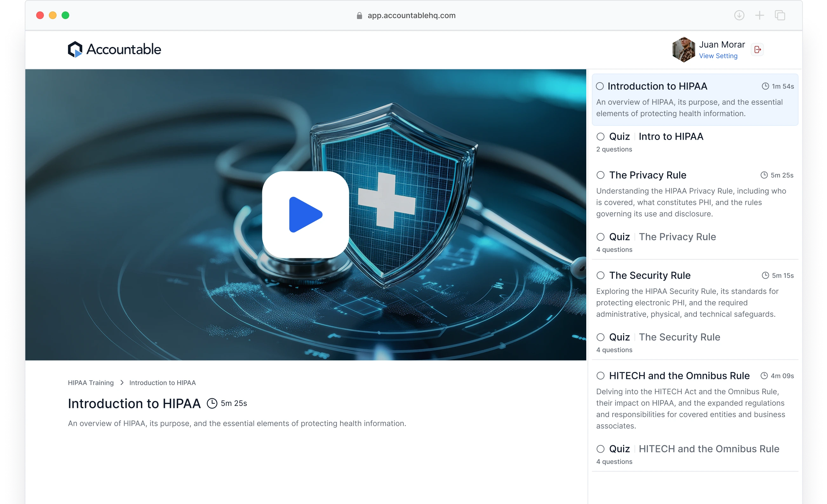The height and width of the screenshot is (504, 827).
Task: Click the Juan Morar user name
Action: (722, 45)
